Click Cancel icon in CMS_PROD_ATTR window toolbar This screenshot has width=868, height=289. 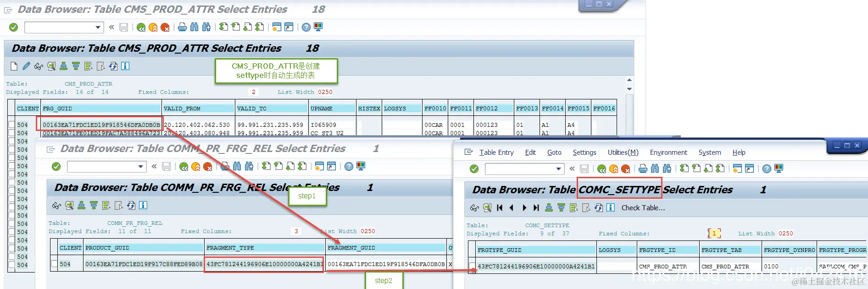coord(165,27)
